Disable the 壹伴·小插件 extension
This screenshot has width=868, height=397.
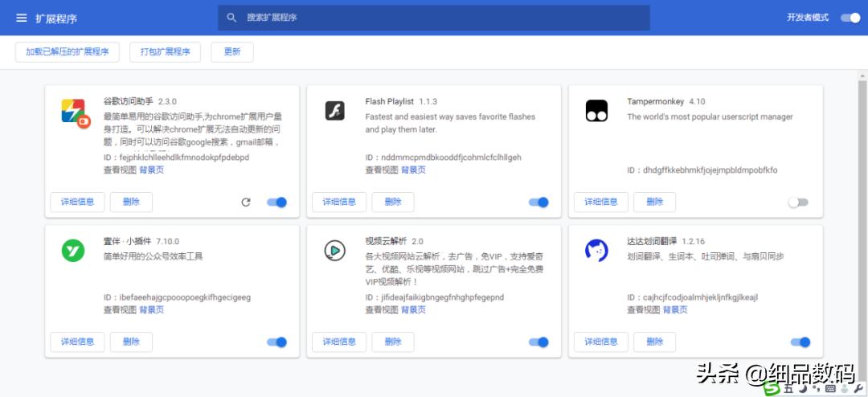pyautogui.click(x=276, y=342)
